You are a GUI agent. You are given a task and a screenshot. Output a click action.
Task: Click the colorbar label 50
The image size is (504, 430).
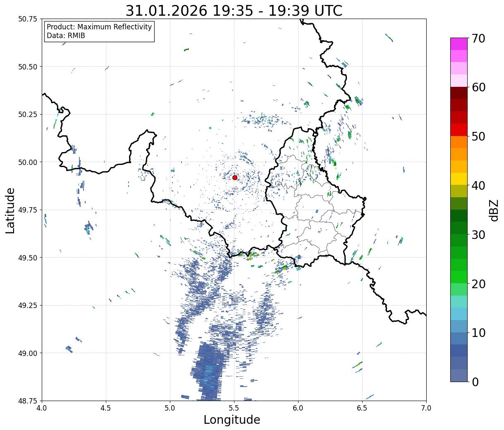coord(478,136)
